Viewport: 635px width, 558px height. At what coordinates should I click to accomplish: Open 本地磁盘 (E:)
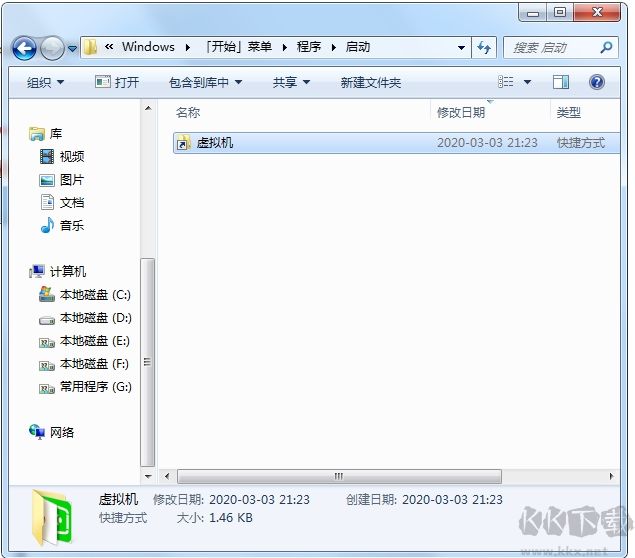[95, 341]
